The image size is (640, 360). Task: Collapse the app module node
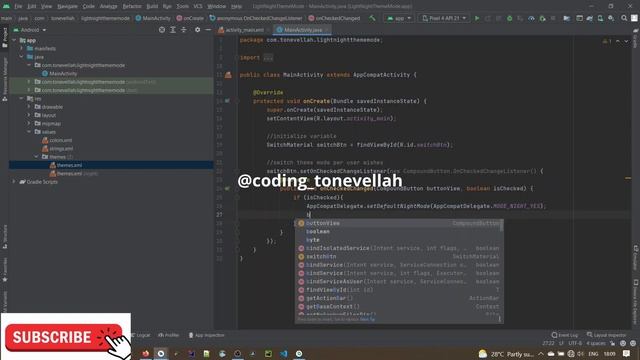pyautogui.click(x=14, y=40)
